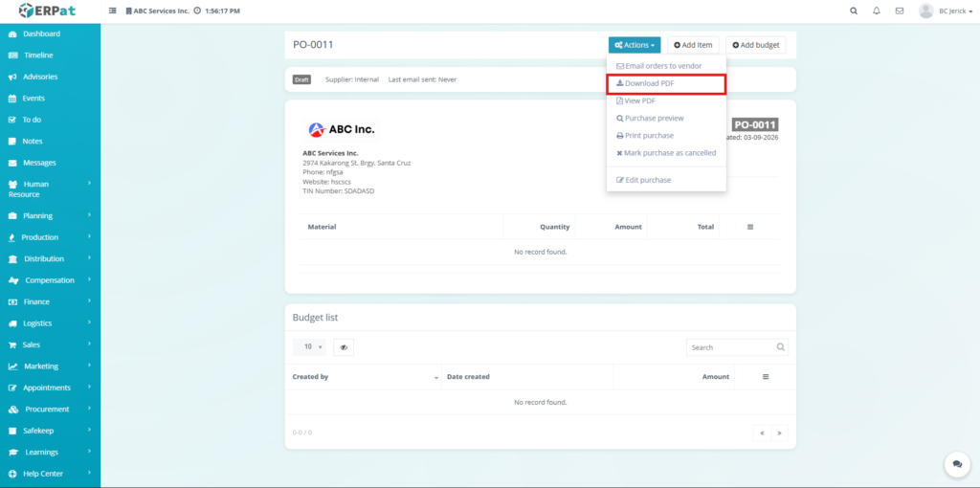This screenshot has width=980, height=488.
Task: Click the ERPat logo
Action: (49, 11)
